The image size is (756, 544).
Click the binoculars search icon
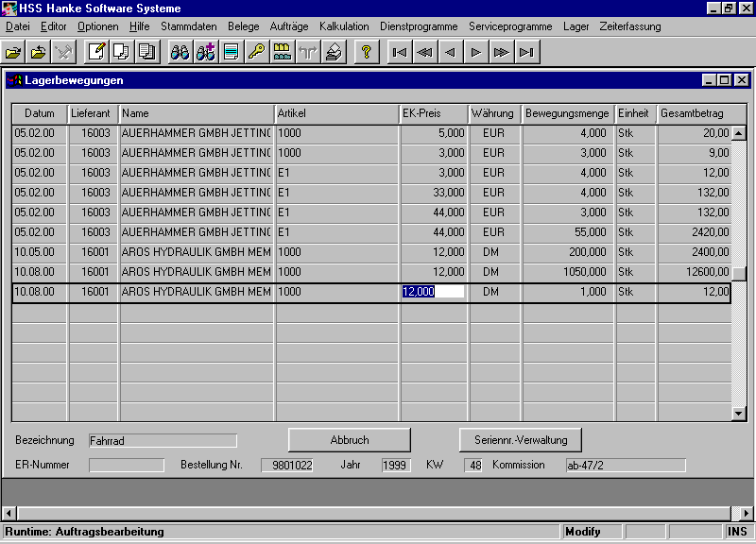[180, 52]
